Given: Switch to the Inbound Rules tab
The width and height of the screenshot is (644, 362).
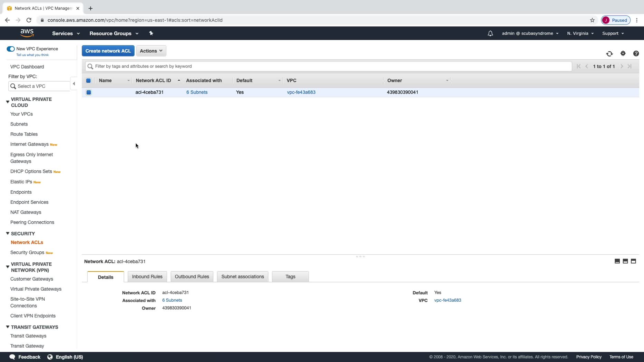Looking at the screenshot, I should pyautogui.click(x=147, y=276).
